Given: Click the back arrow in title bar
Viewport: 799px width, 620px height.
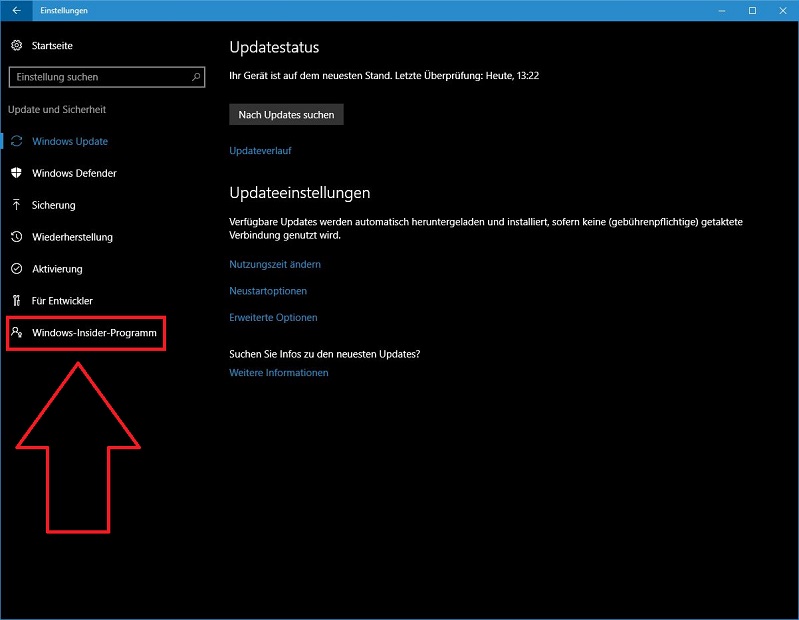Looking at the screenshot, I should (16, 10).
